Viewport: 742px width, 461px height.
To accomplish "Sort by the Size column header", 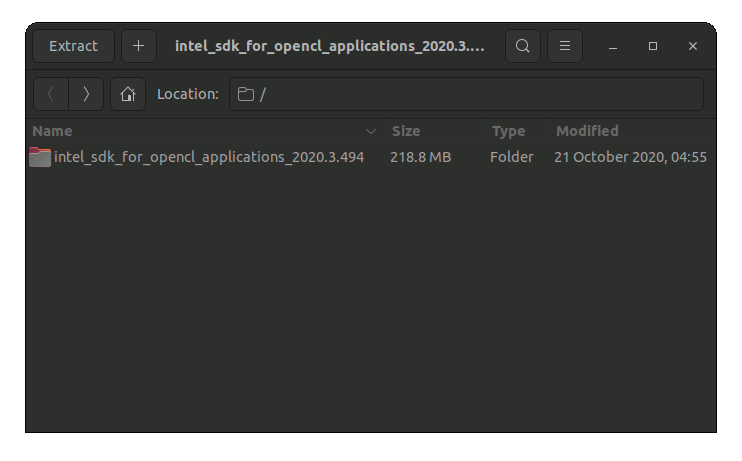I will point(435,131).
